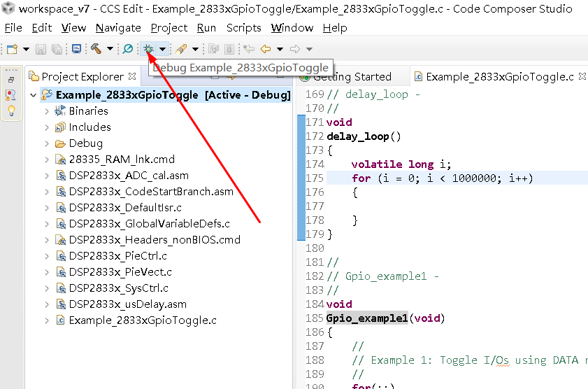588x389 pixels.
Task: Click the light bulb icon in the left sidebar
Action: pos(12,111)
